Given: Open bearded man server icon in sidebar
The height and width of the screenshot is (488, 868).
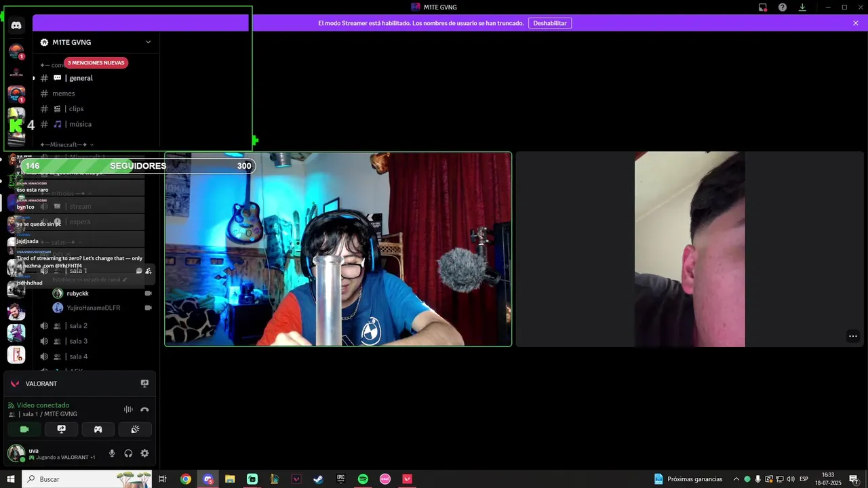Looking at the screenshot, I should click(x=16, y=311).
